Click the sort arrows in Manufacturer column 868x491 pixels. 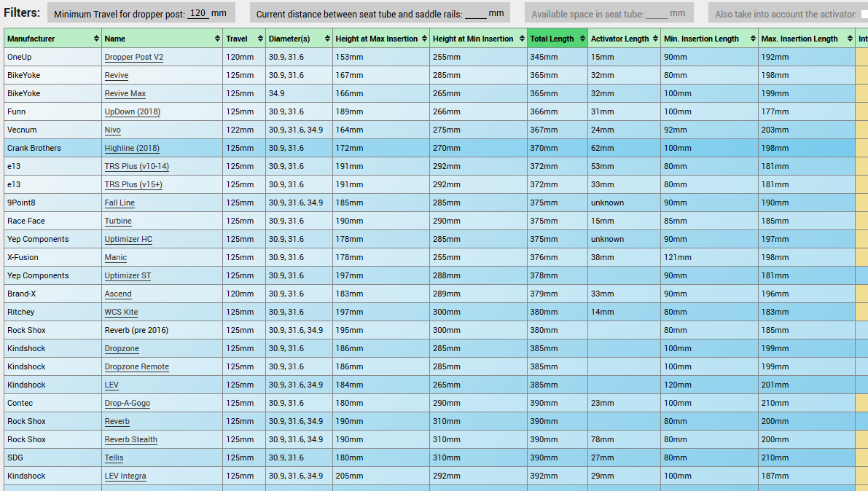click(97, 39)
